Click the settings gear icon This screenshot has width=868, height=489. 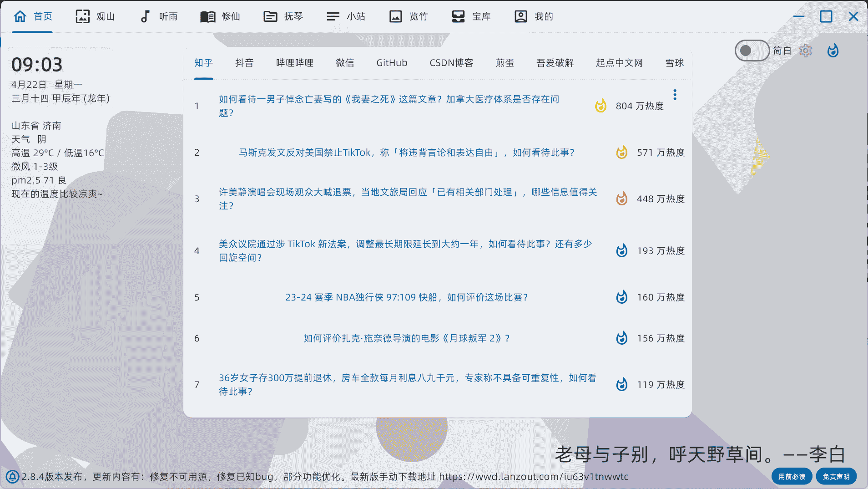click(805, 51)
